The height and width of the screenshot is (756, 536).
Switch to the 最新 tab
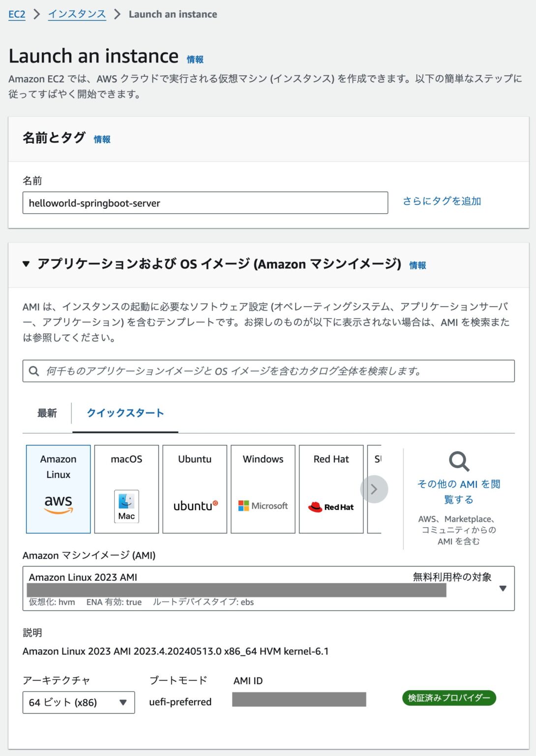click(x=46, y=413)
